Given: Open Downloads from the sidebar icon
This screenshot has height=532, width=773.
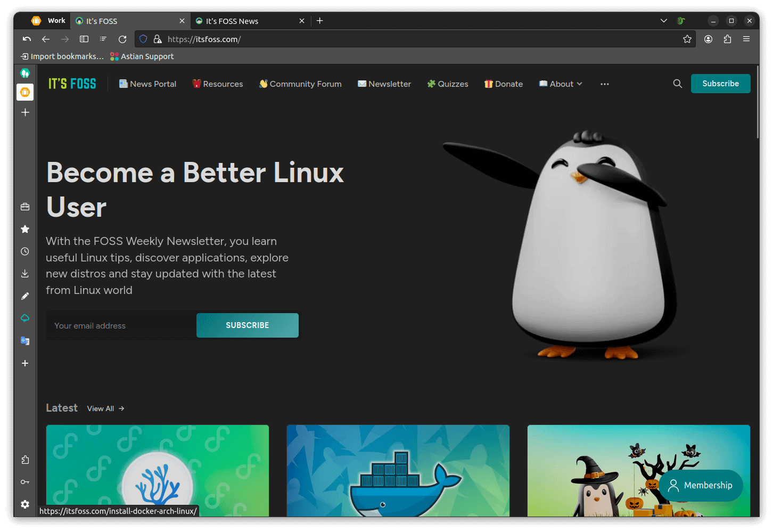Looking at the screenshot, I should 25,273.
